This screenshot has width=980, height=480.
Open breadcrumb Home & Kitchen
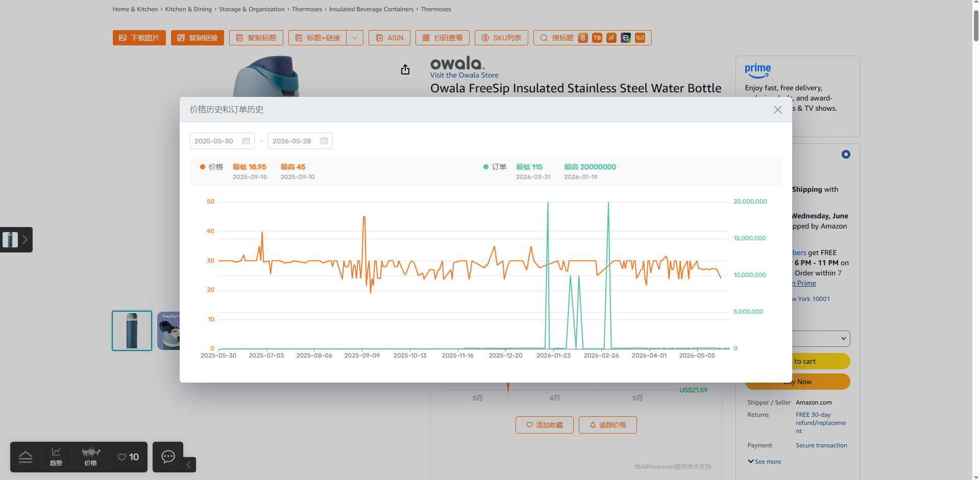135,9
